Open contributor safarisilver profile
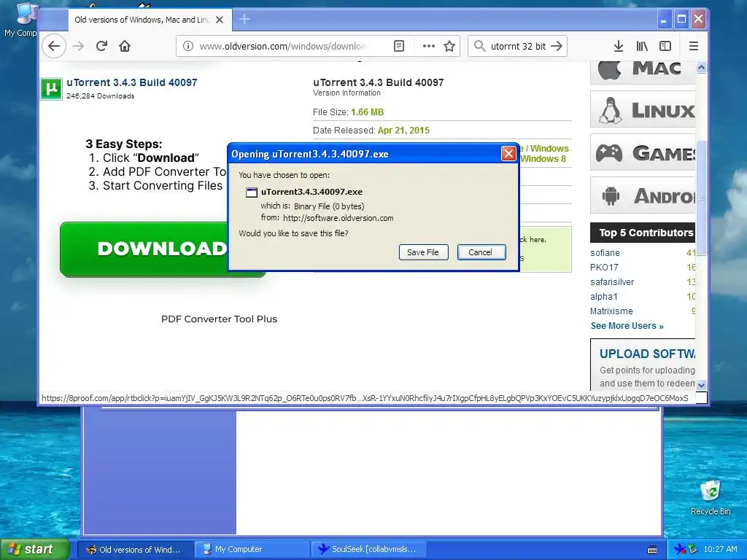 (x=612, y=282)
